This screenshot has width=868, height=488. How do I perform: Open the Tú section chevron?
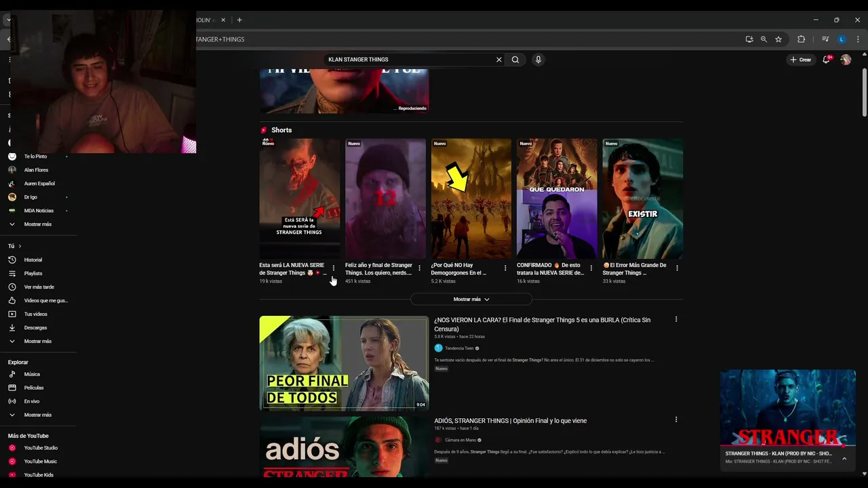tap(20, 246)
